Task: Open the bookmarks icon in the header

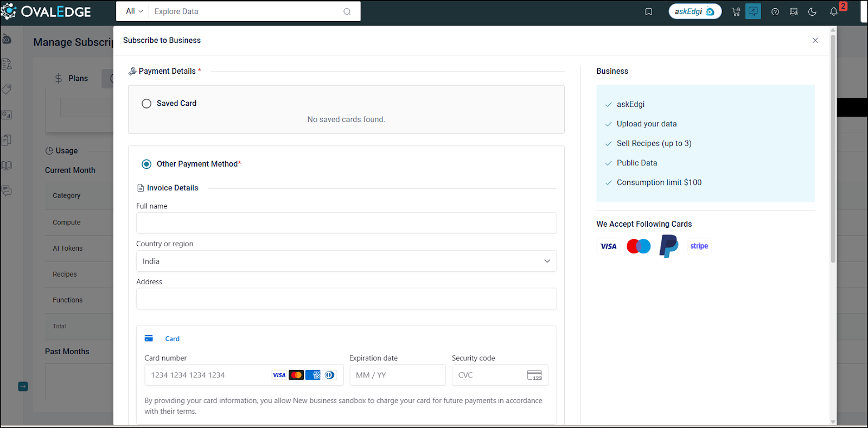Action: coord(648,11)
